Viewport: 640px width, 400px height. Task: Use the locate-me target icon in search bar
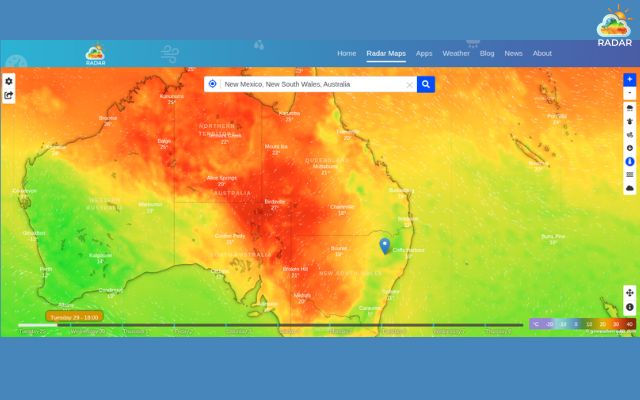(x=212, y=84)
